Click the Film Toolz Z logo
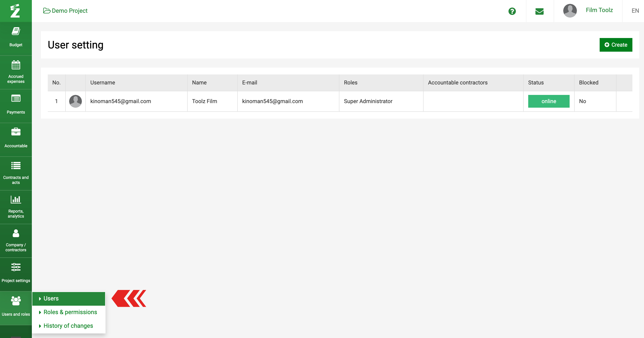This screenshot has height=338, width=644. 15,11
